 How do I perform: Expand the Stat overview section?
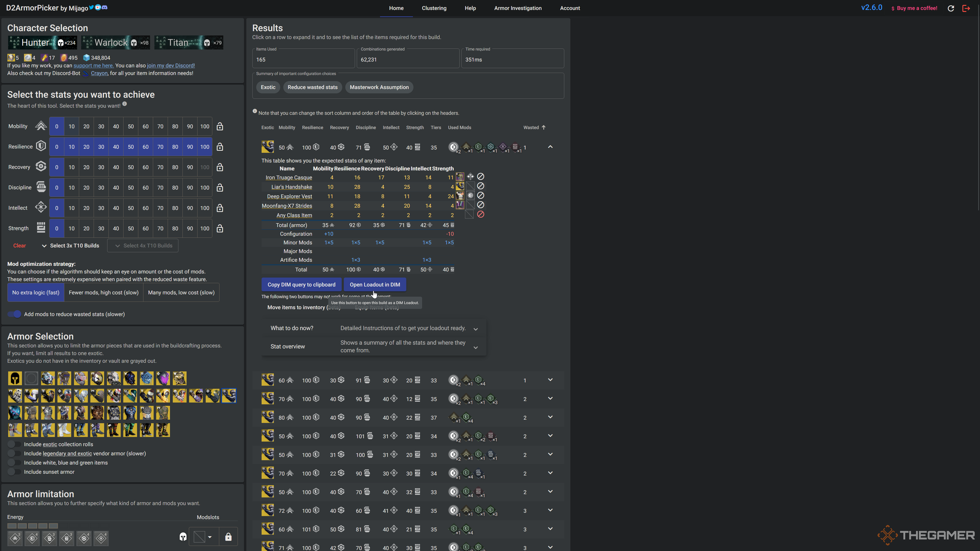point(374,346)
